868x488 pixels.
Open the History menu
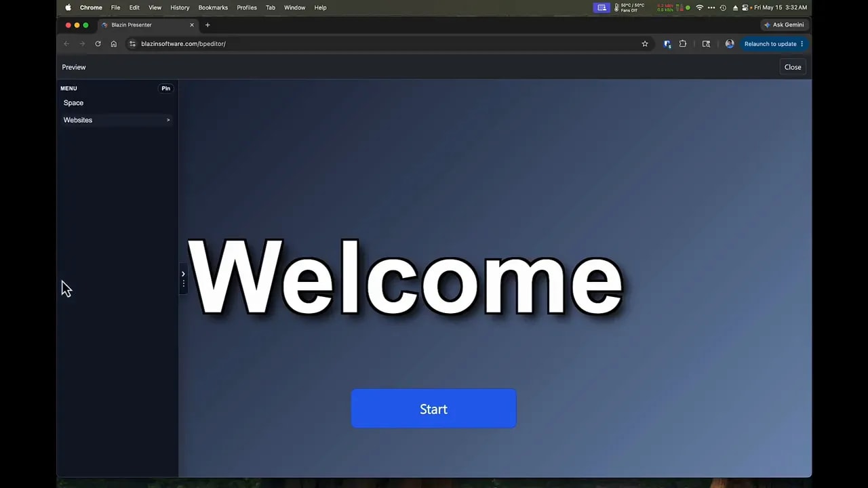point(180,7)
